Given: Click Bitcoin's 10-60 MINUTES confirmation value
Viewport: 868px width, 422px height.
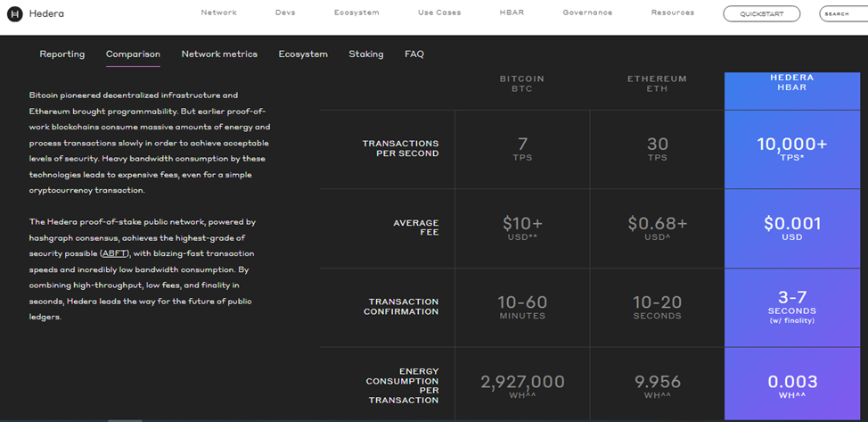Looking at the screenshot, I should [522, 307].
